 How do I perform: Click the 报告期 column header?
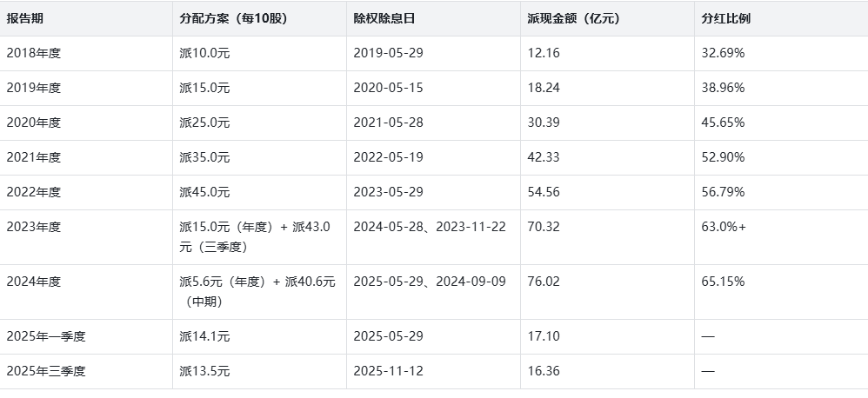(x=26, y=18)
